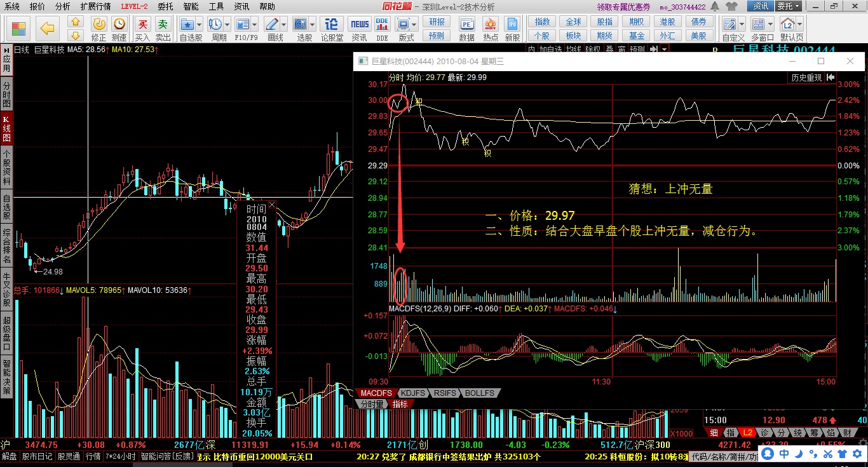
Task: Open the 选股 stock picker icon
Action: pos(300,24)
